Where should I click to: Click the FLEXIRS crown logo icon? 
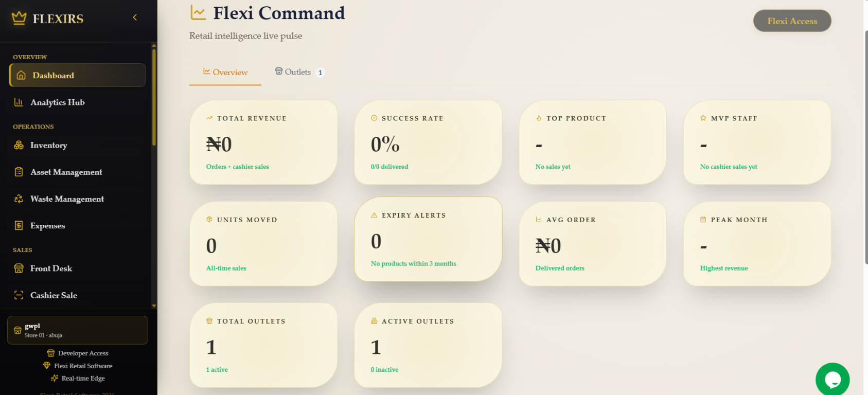coord(19,19)
